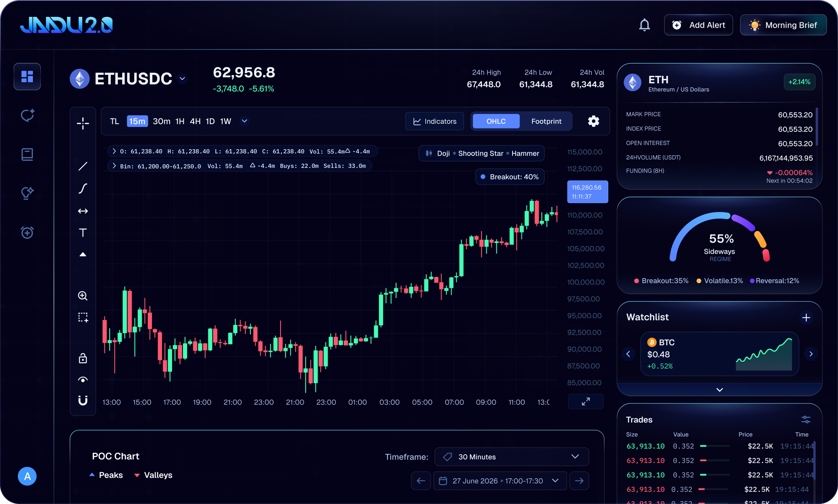Select the crosshair cursor tool
The height and width of the screenshot is (504, 838).
(x=83, y=123)
